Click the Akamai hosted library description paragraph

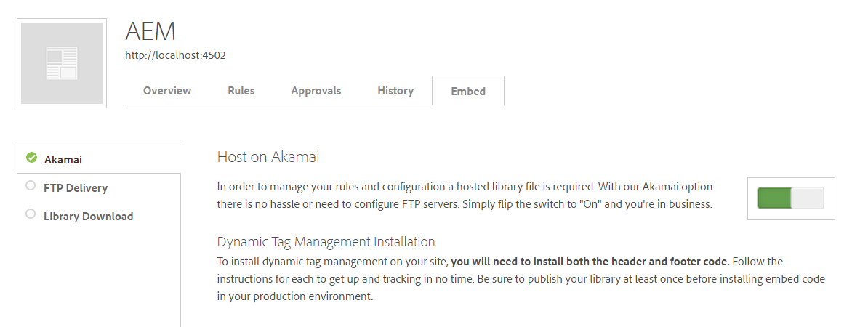(x=465, y=195)
